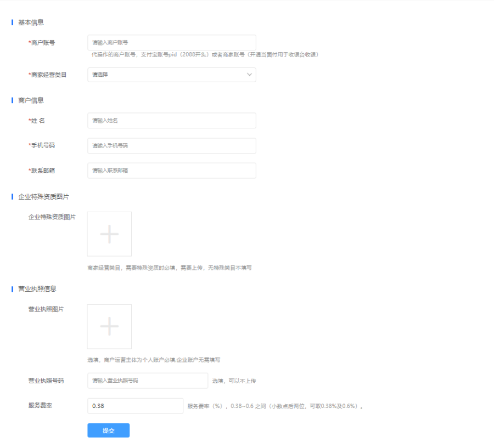Focus the 姓名 name input box
494x448 pixels.
[172, 120]
